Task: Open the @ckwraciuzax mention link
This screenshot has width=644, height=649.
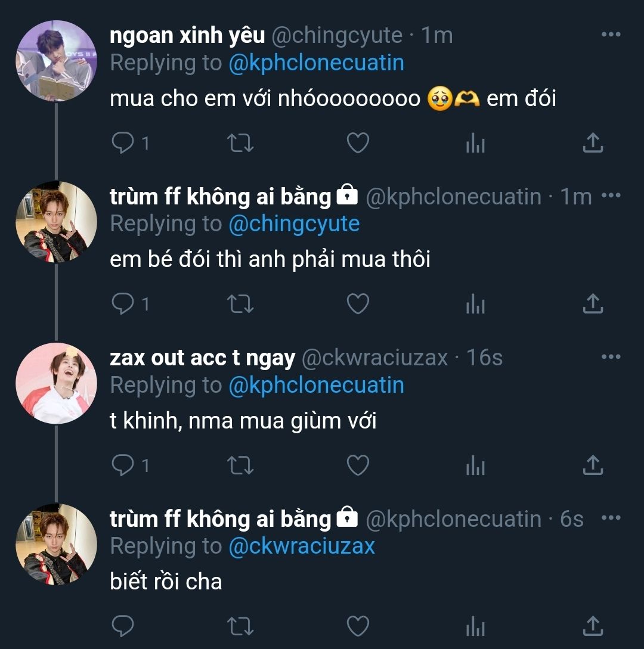Action: (x=302, y=546)
